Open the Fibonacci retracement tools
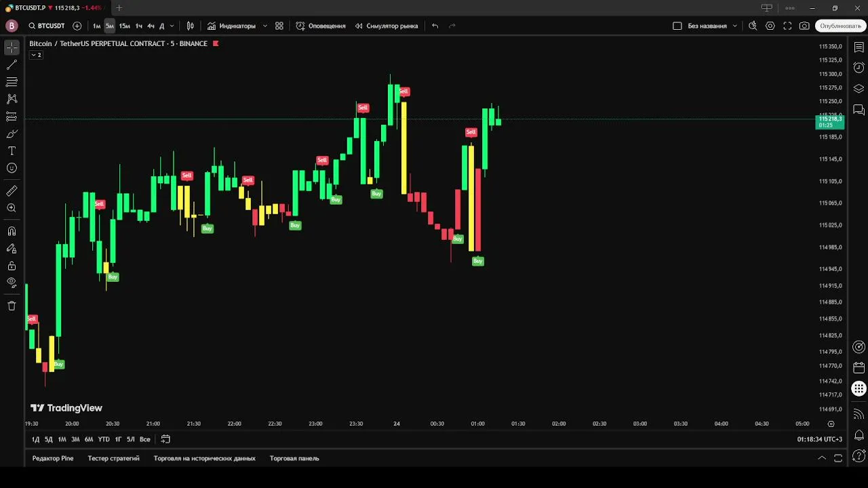Screen dimensions: 868x488 coord(12,82)
